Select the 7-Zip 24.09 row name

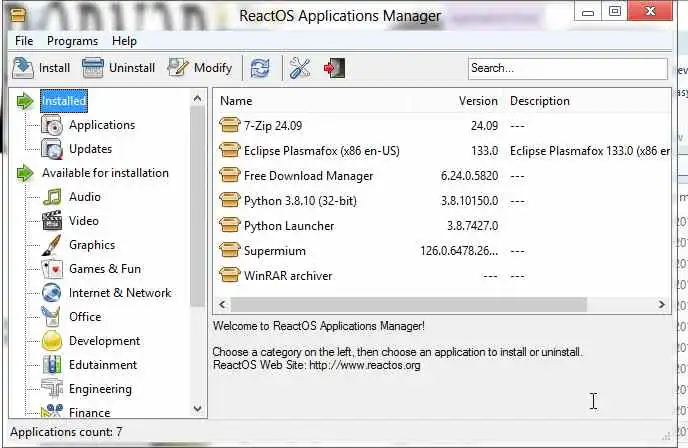(273, 126)
